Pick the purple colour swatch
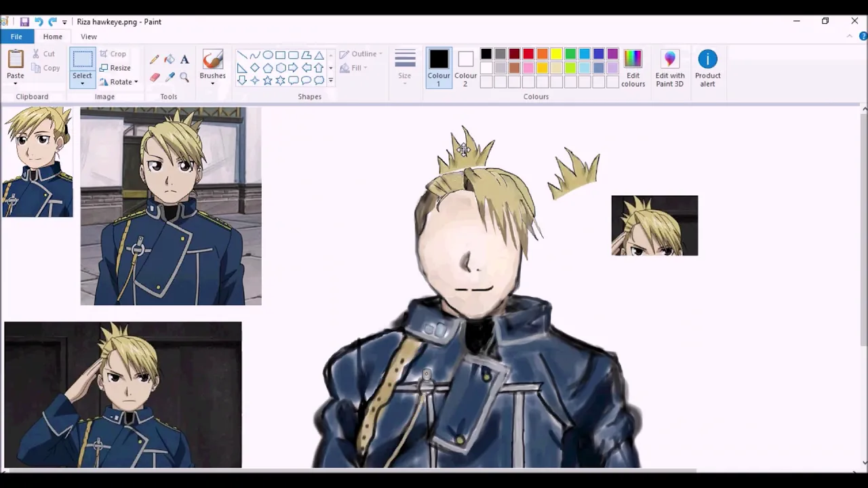This screenshot has height=488, width=868. tap(612, 54)
